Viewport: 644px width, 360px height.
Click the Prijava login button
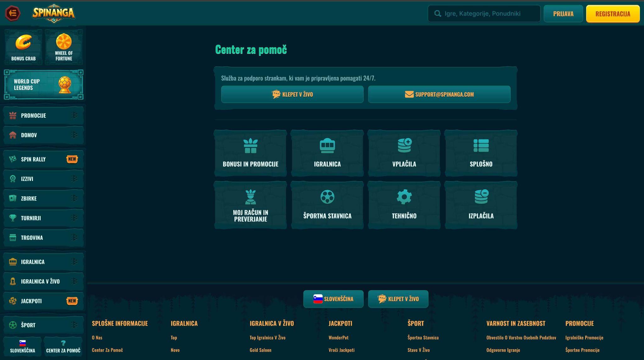563,14
